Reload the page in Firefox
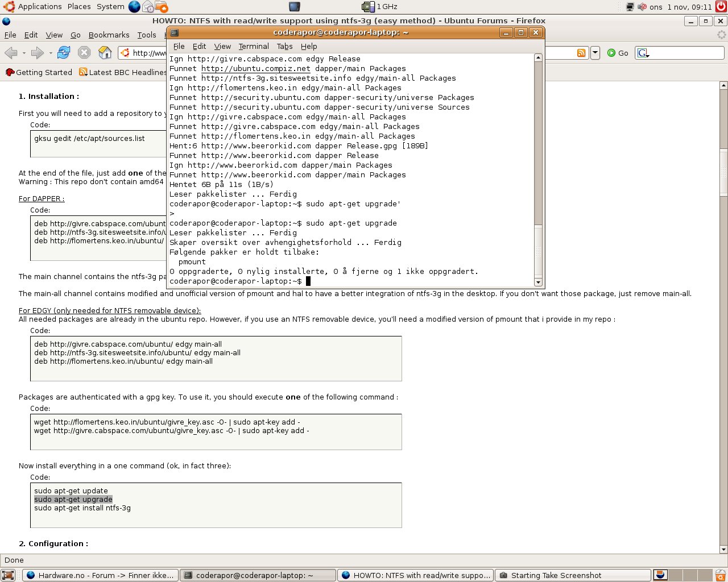This screenshot has height=582, width=728. [64, 53]
